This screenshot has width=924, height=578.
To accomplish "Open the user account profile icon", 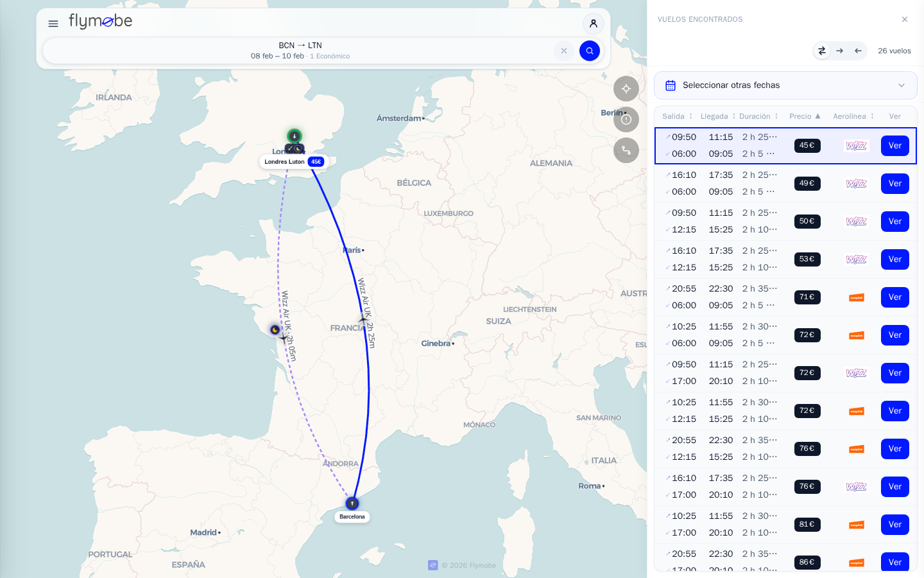I will 594,24.
